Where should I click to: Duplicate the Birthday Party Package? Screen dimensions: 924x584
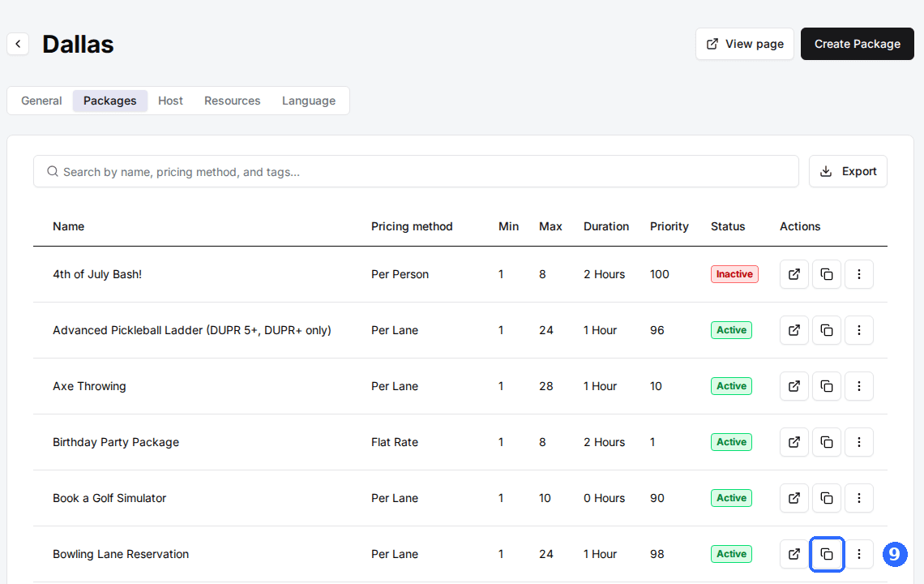point(826,442)
